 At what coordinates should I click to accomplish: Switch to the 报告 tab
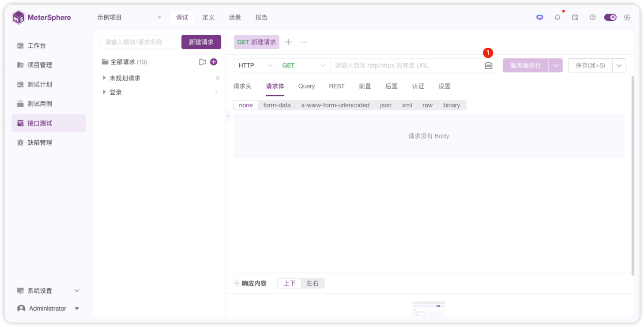[x=261, y=18]
